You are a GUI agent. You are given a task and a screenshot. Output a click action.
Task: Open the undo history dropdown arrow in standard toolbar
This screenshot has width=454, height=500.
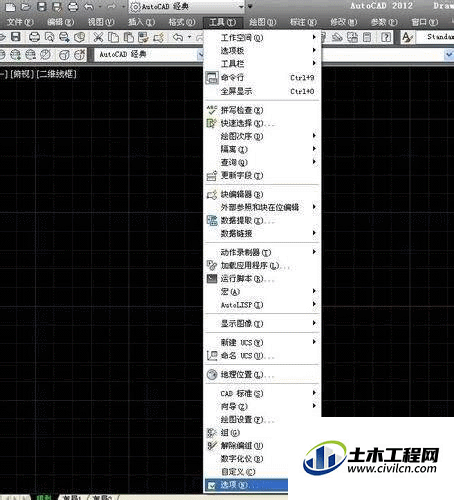[x=190, y=37]
